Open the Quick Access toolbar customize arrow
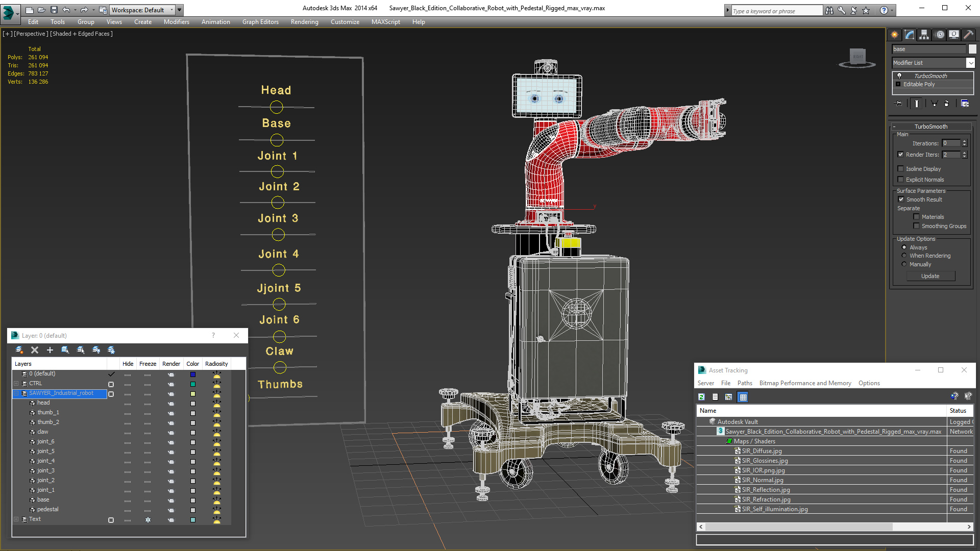Screen dimensions: 980x551 [179, 10]
